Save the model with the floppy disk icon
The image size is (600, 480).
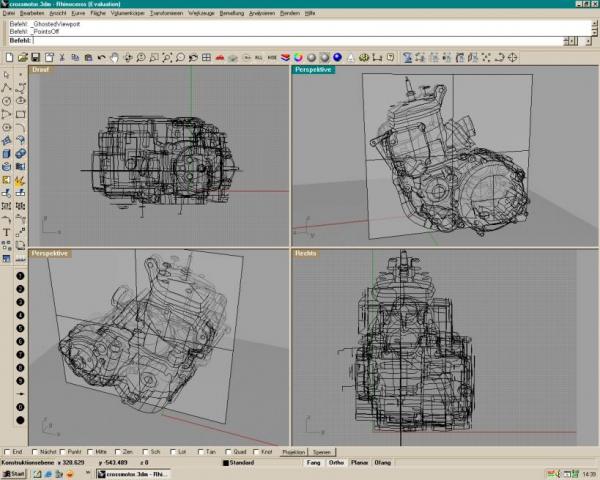36,58
